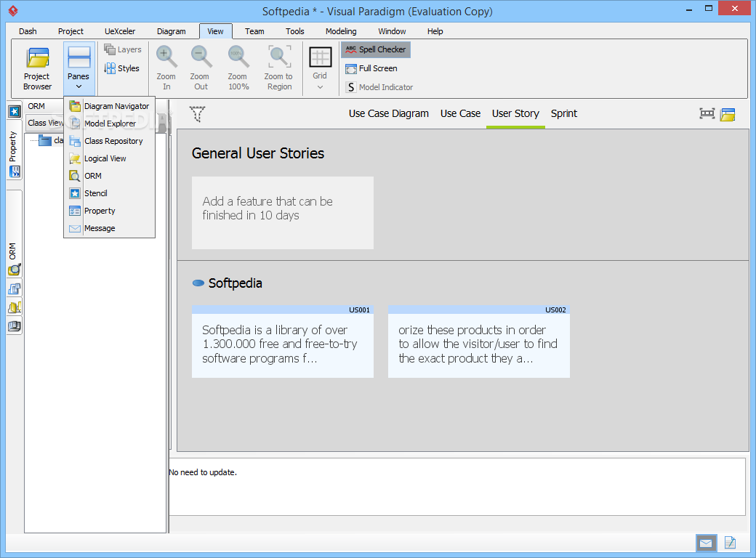The image size is (756, 558).
Task: Open user story US002 card
Action: point(479,341)
